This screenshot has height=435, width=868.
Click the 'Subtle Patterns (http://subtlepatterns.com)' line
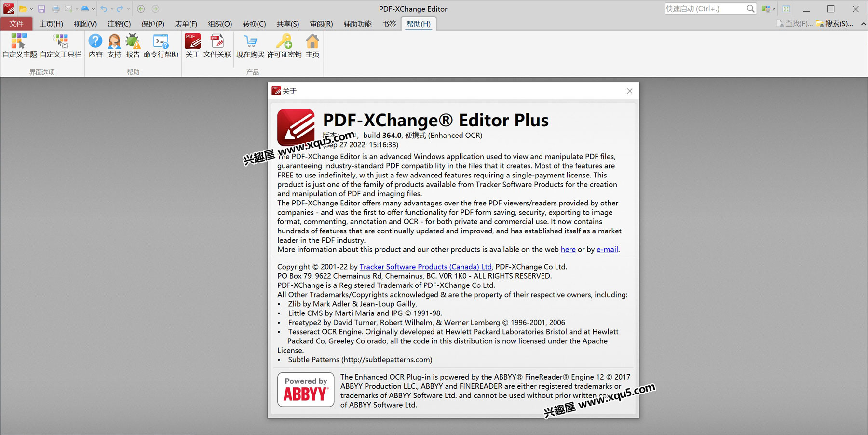click(x=360, y=360)
